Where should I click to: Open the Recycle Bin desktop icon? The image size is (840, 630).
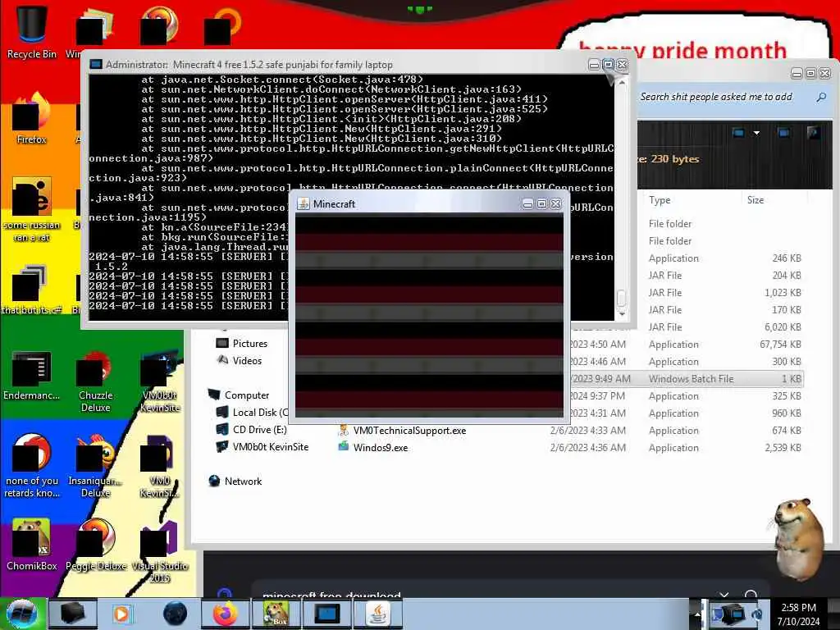click(x=31, y=32)
